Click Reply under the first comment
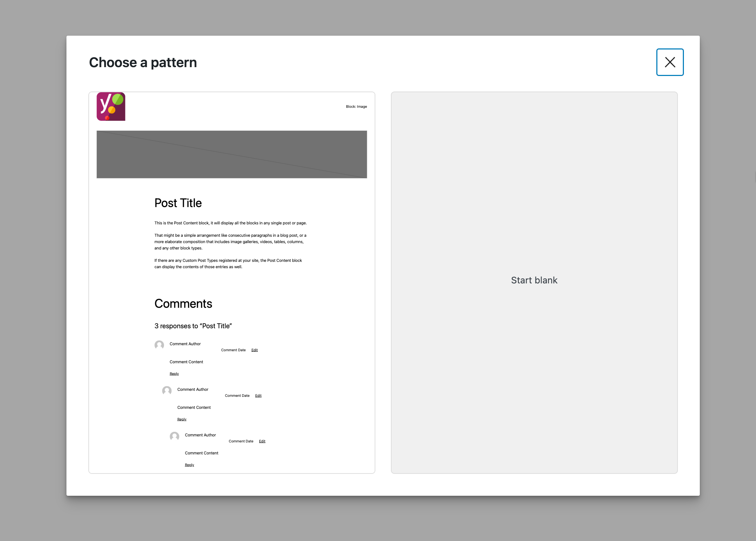 coord(174,373)
